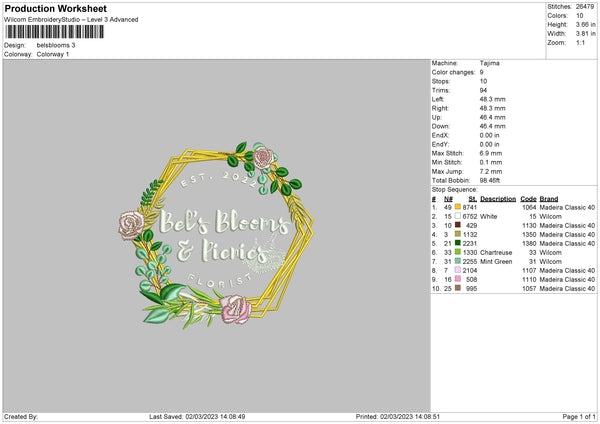Click the 'White' description cell

[488, 216]
